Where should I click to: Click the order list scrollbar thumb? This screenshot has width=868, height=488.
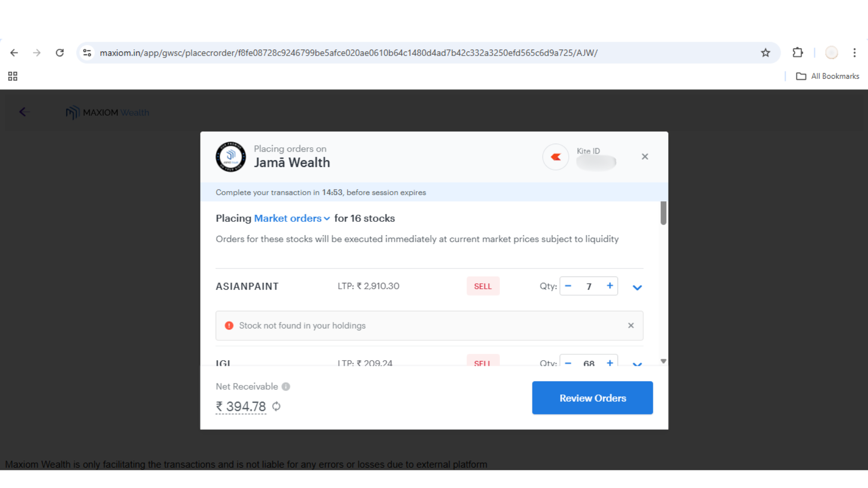pos(663,213)
